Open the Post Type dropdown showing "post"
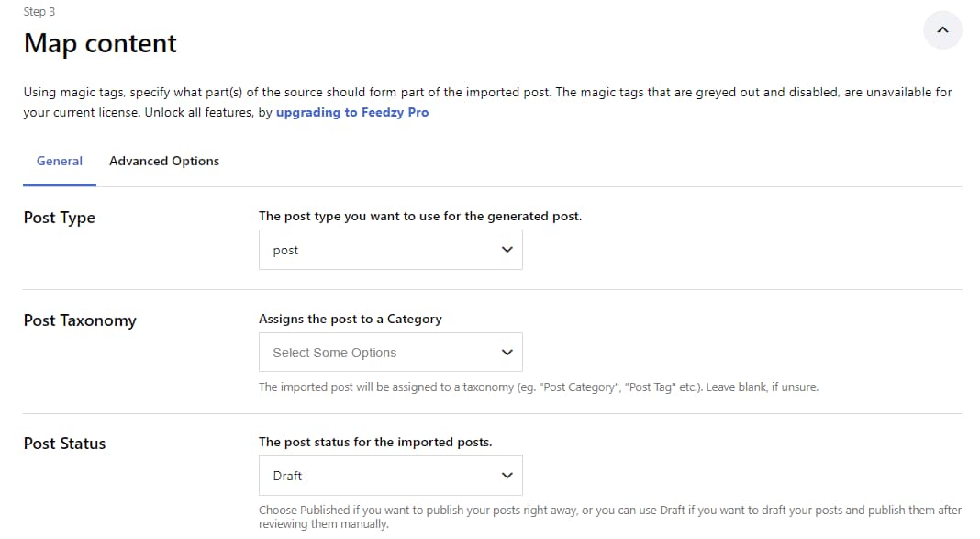The height and width of the screenshot is (539, 980). pos(390,249)
